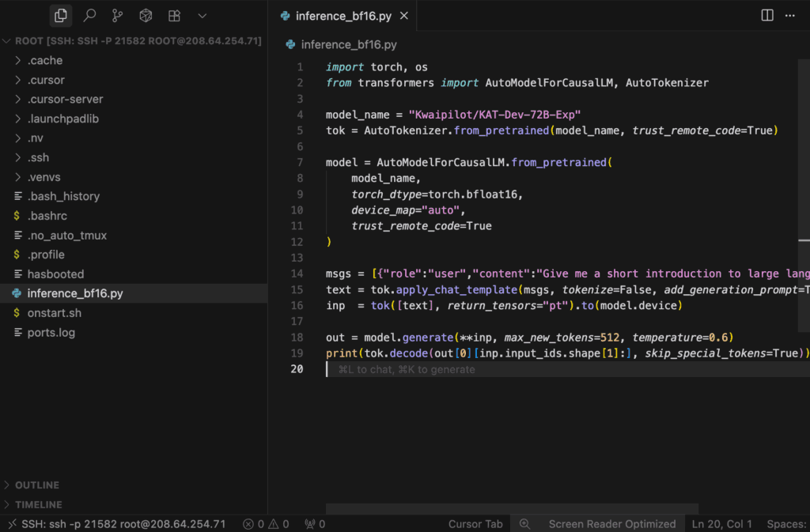The width and height of the screenshot is (810, 532).
Task: Click the split editor icon
Action: [766, 15]
